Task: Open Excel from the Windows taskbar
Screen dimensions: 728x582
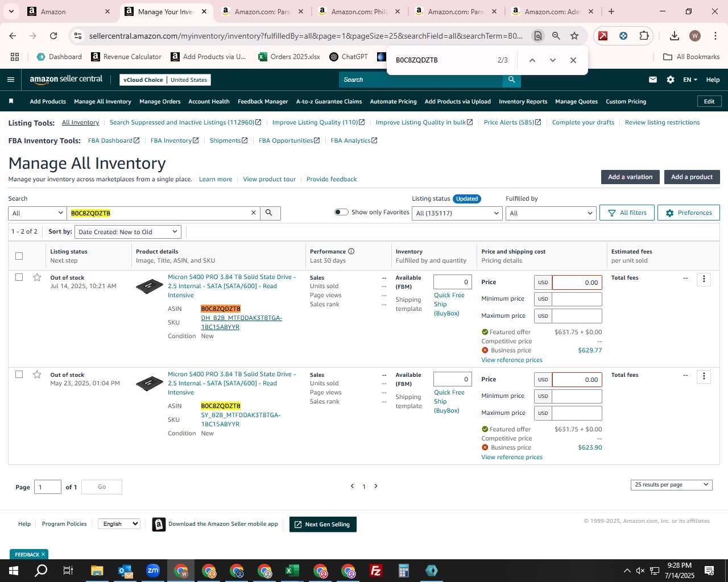Action: [292, 571]
